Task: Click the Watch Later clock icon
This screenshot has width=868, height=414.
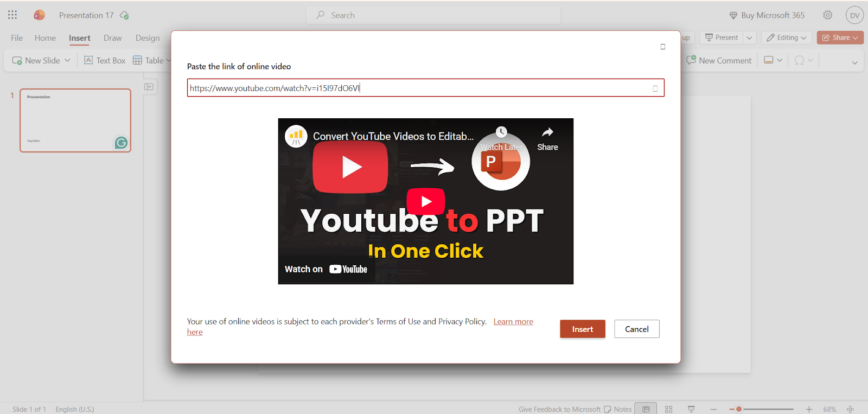Action: coord(501,132)
